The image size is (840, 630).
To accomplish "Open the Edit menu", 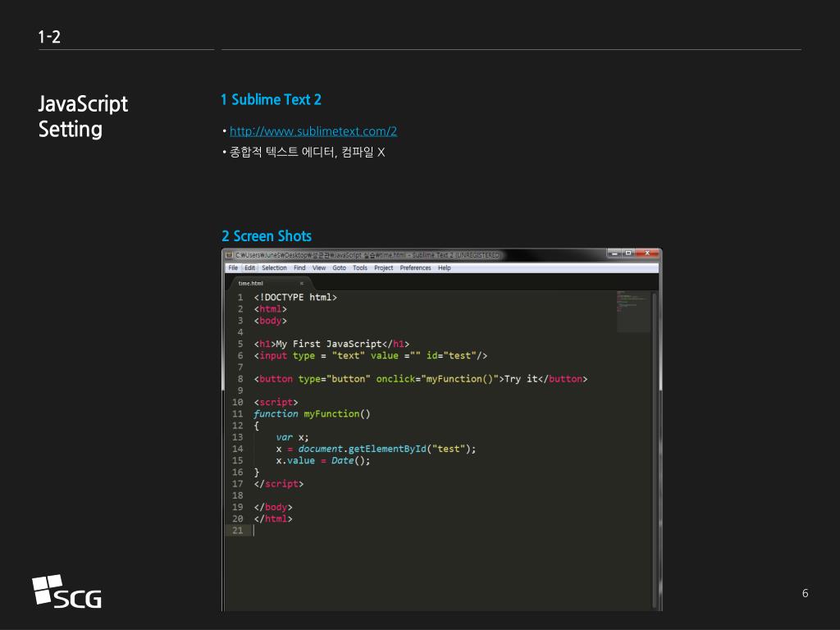I will pyautogui.click(x=249, y=268).
